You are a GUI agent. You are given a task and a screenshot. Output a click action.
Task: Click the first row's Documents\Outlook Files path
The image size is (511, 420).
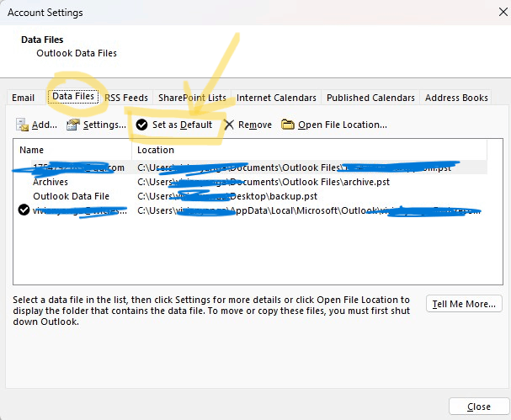295,167
